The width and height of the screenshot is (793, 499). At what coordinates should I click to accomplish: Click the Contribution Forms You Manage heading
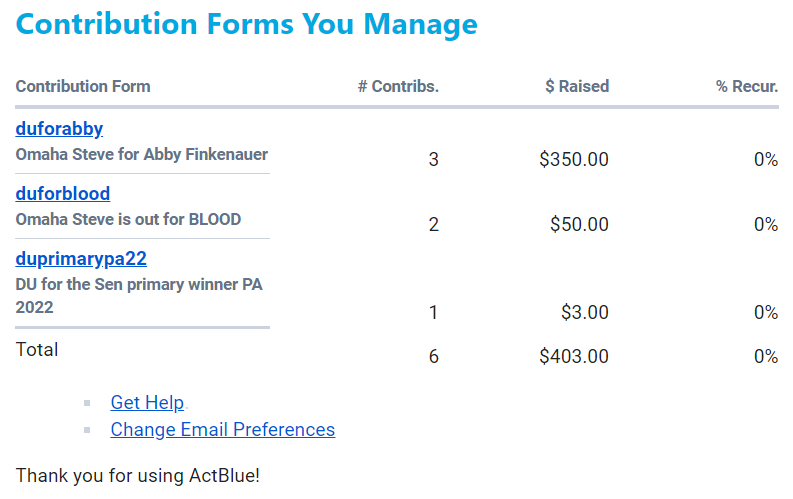point(246,24)
